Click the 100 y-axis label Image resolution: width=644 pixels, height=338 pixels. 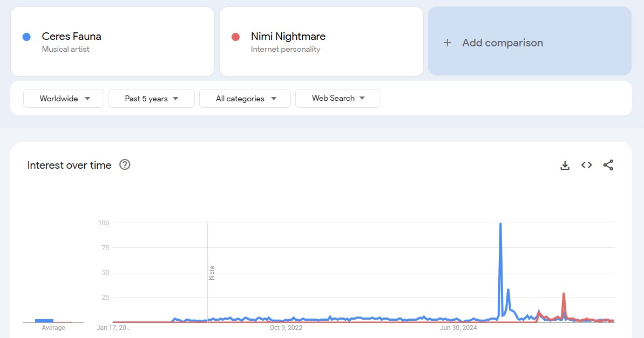tap(104, 223)
